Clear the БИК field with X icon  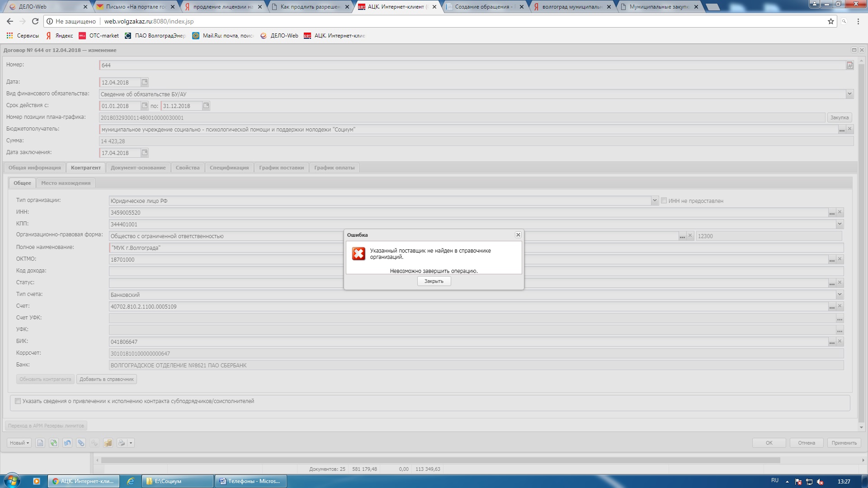tap(840, 341)
